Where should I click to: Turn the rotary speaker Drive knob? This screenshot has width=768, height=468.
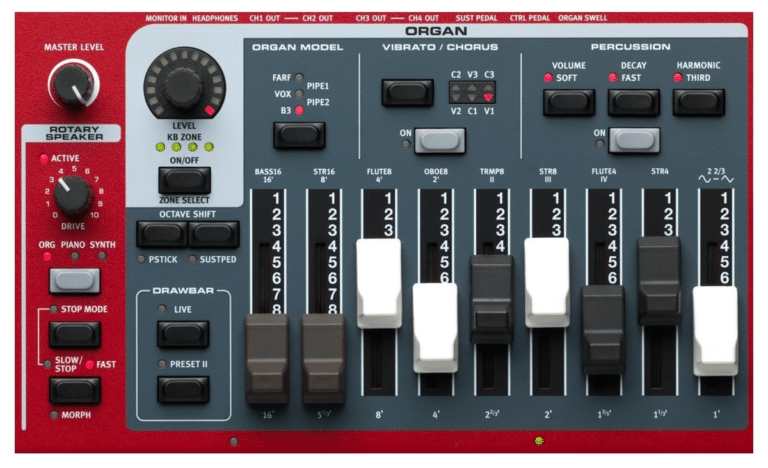pos(72,195)
